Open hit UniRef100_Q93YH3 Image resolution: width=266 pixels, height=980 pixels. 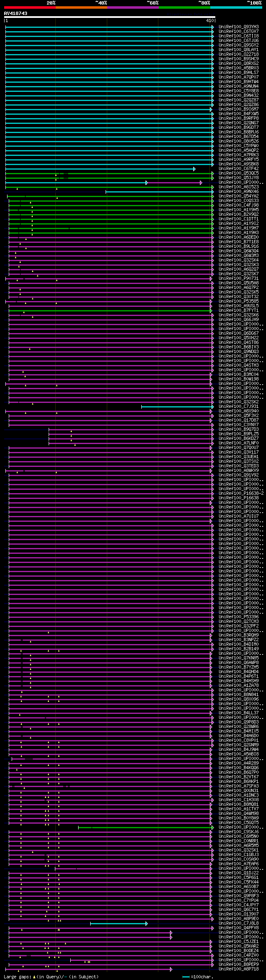(239, 27)
